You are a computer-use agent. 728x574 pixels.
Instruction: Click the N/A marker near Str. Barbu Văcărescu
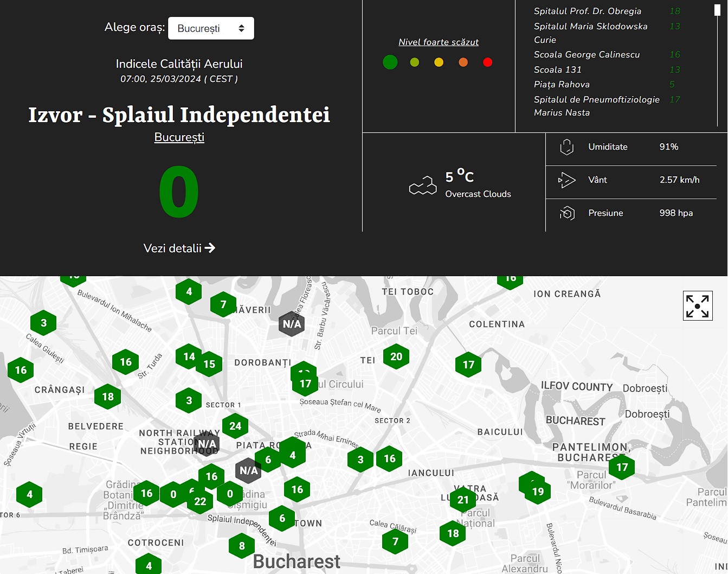pyautogui.click(x=292, y=324)
